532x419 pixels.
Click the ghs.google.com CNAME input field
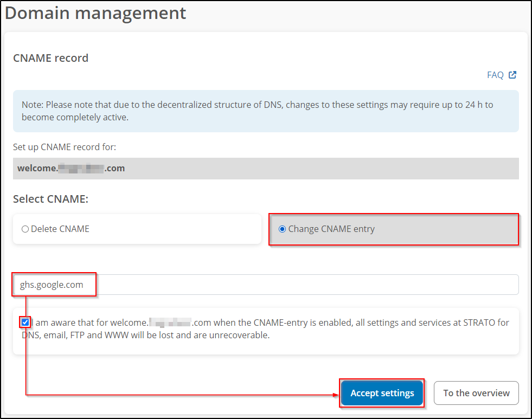(x=304, y=285)
